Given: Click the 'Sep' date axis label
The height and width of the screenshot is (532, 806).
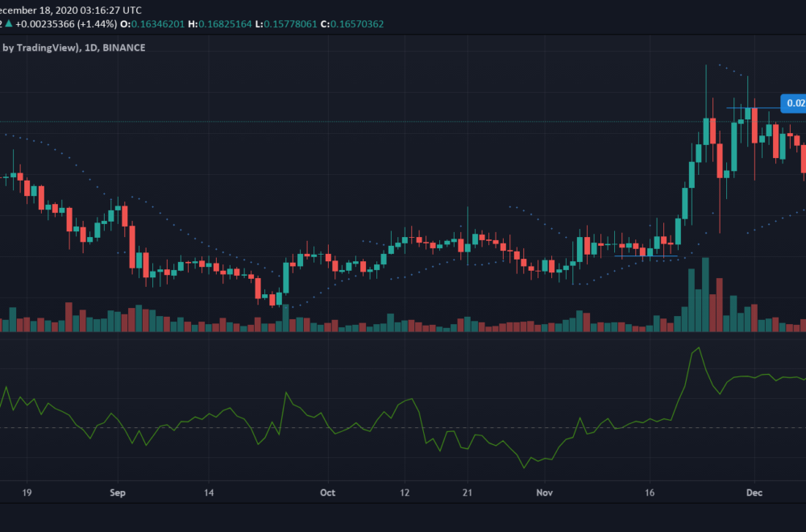Looking at the screenshot, I should pyautogui.click(x=118, y=493).
